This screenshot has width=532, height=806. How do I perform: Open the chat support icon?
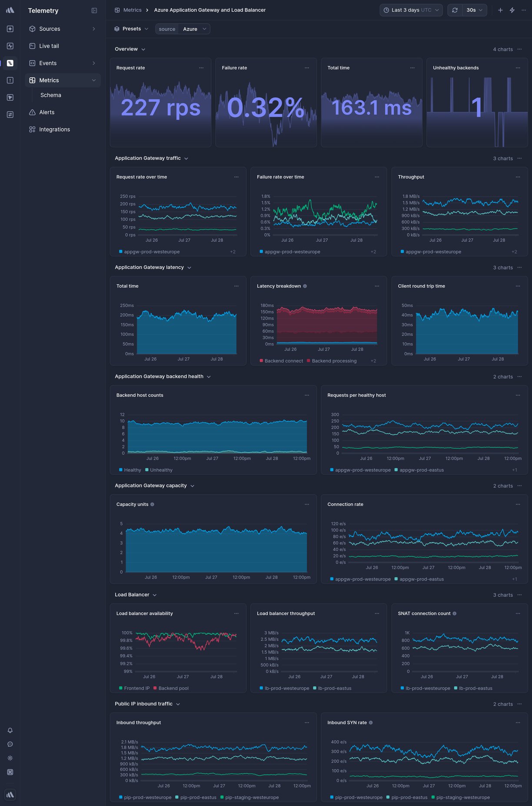[x=10, y=744]
